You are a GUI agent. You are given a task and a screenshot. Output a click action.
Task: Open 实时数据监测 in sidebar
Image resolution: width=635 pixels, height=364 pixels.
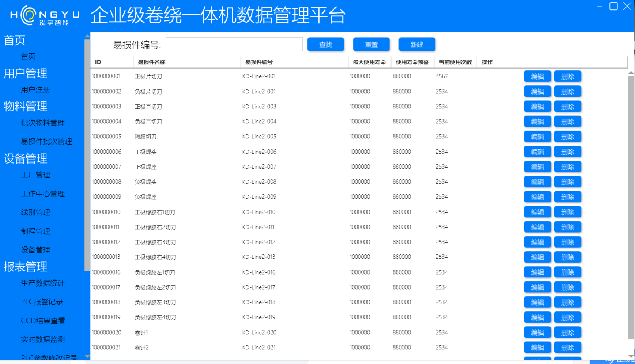click(43, 340)
